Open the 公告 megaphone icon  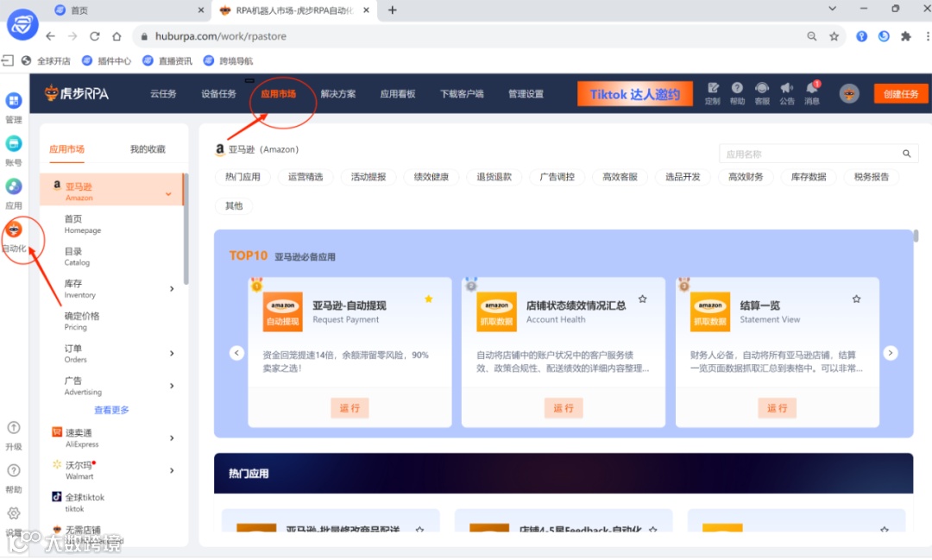pos(787,88)
